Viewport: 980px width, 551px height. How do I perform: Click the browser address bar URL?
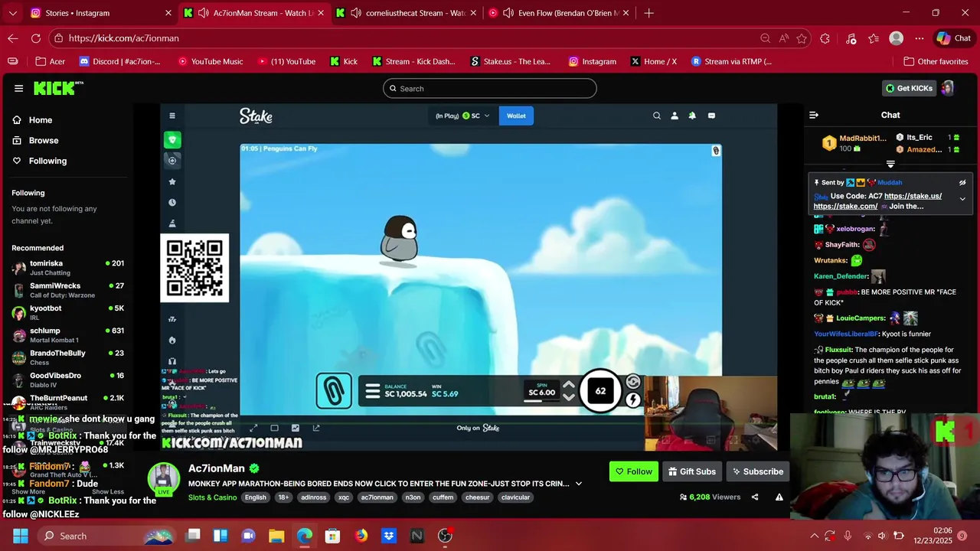[123, 38]
